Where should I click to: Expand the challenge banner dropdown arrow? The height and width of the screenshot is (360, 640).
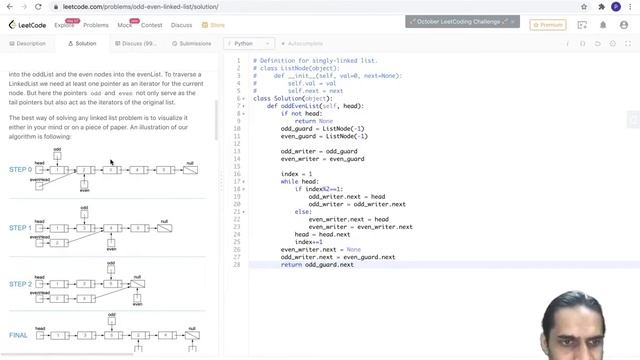[513, 22]
